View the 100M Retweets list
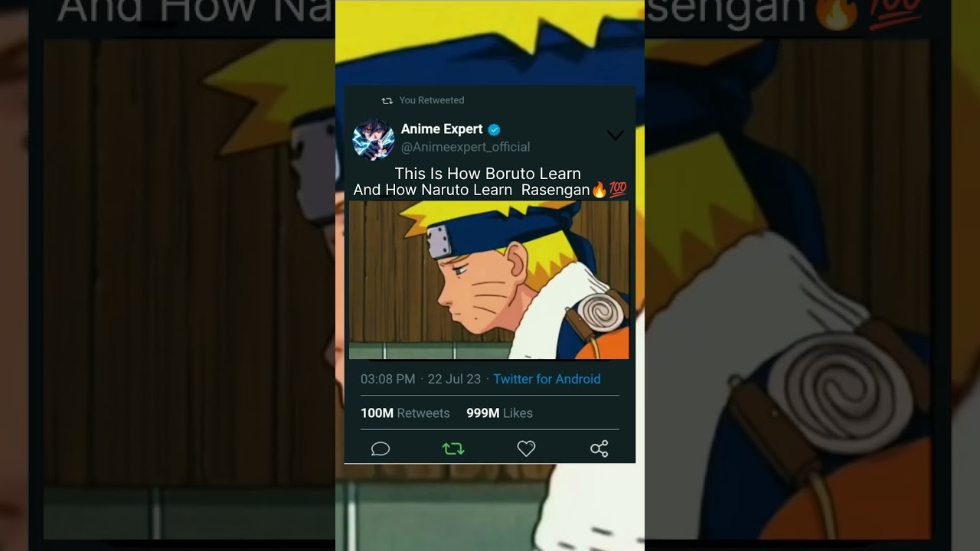Viewport: 980px width, 551px height. point(405,413)
